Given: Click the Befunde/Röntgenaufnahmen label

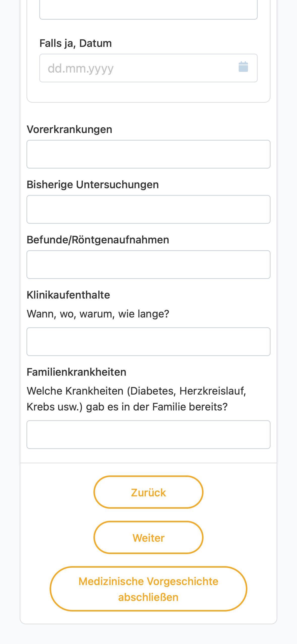Looking at the screenshot, I should (98, 240).
